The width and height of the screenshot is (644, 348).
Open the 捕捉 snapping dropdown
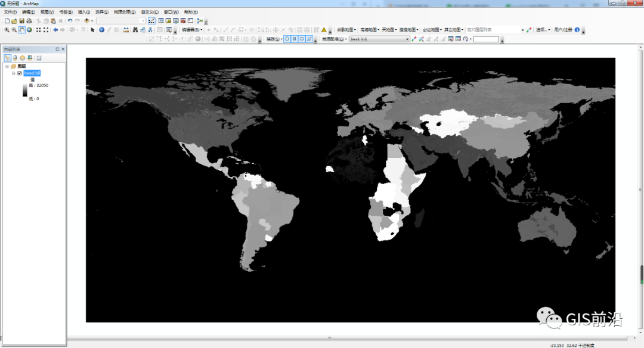274,39
